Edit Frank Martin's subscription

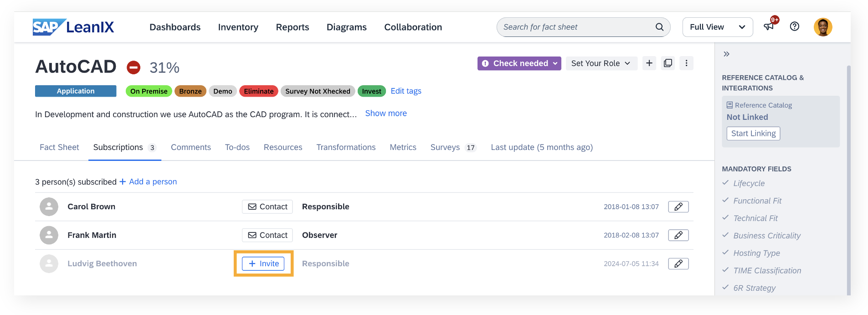pos(678,235)
